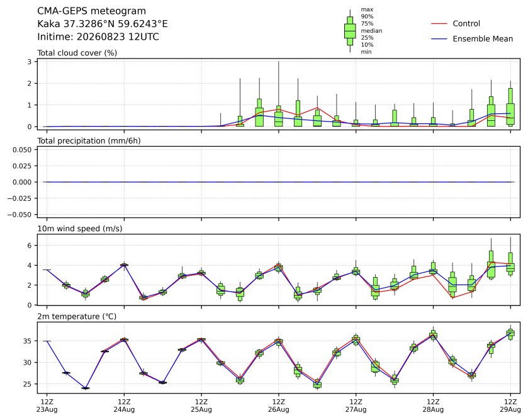Screen dimensions: 528x420
Task: Click the Initime 20260823 12UTC text
Action: (98, 37)
